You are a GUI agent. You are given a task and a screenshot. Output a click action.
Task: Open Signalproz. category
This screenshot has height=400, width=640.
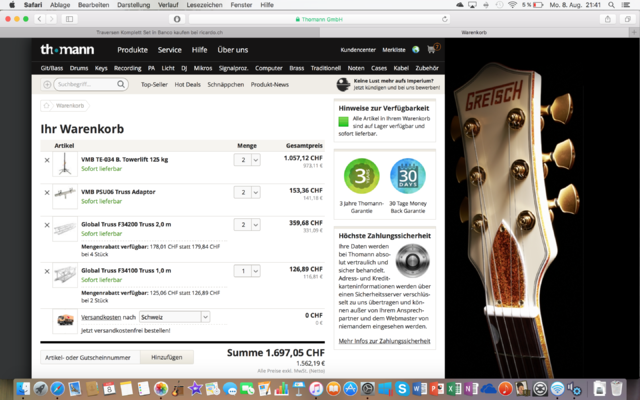coord(233,68)
